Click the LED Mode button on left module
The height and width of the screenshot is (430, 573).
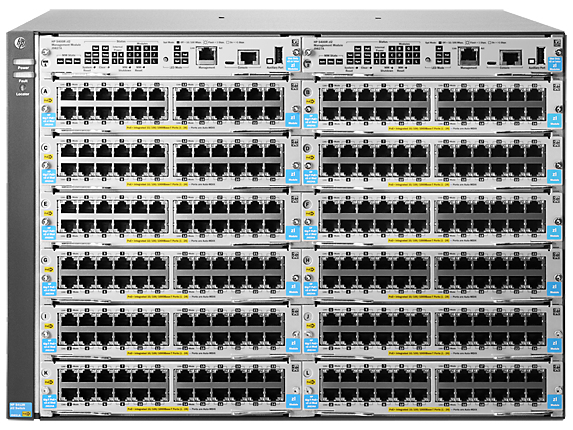click(x=166, y=59)
